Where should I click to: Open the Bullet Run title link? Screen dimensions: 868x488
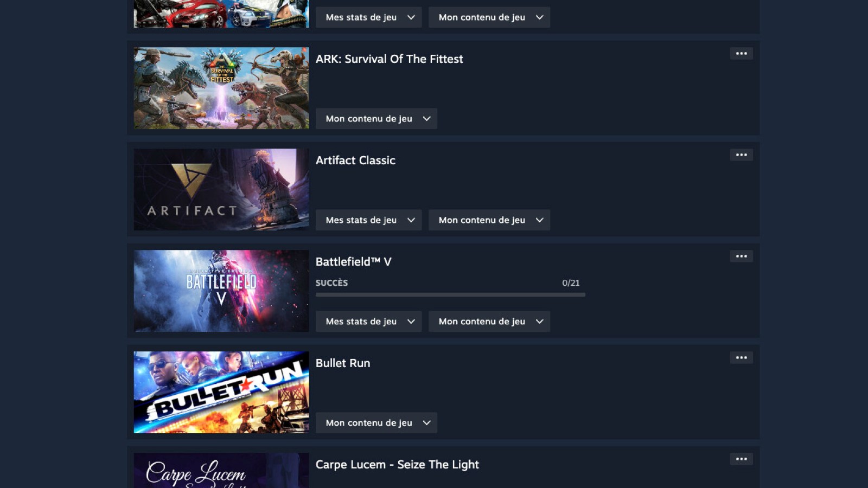pyautogui.click(x=343, y=363)
